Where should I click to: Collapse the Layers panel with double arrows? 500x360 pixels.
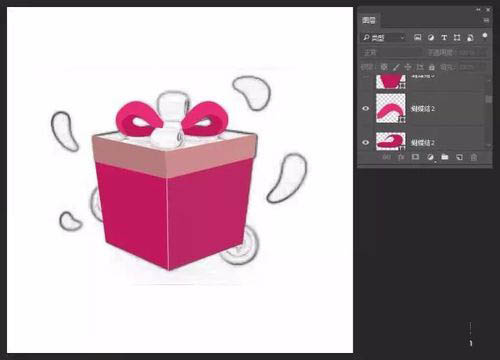[x=478, y=10]
